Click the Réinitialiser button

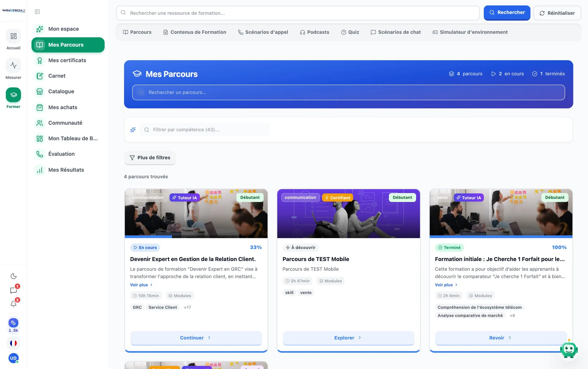(x=557, y=13)
